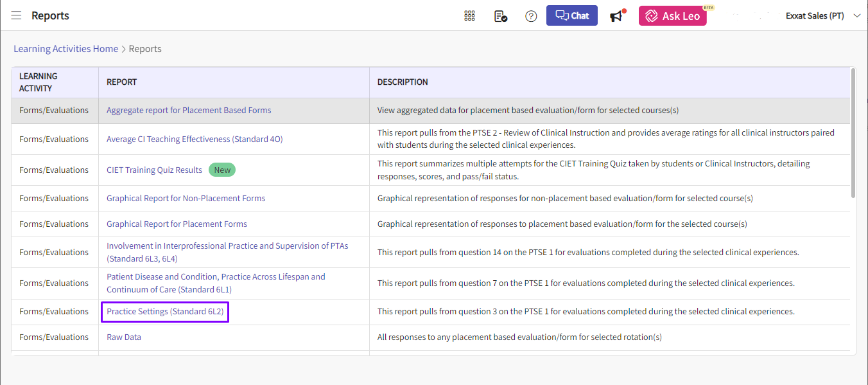
Task: Open Practice Settings (Standard 6L2) report
Action: [165, 312]
